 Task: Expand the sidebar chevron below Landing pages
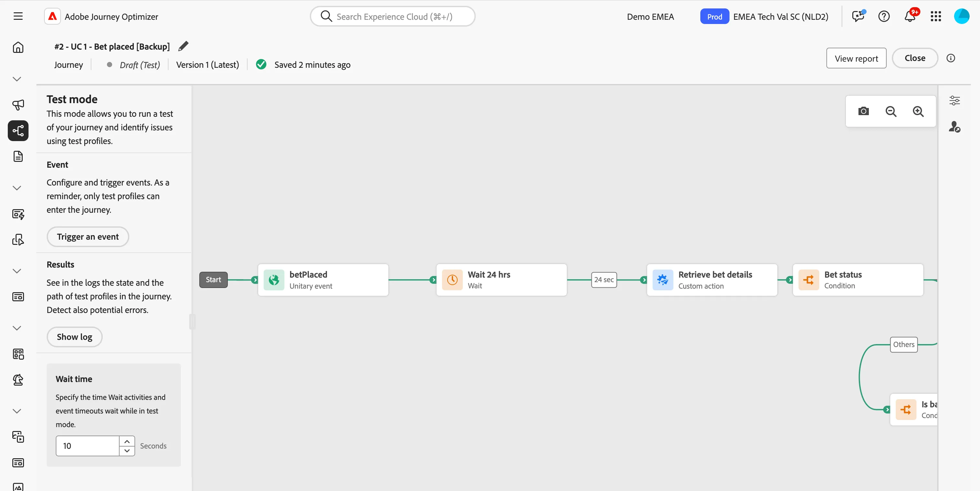pyautogui.click(x=17, y=188)
